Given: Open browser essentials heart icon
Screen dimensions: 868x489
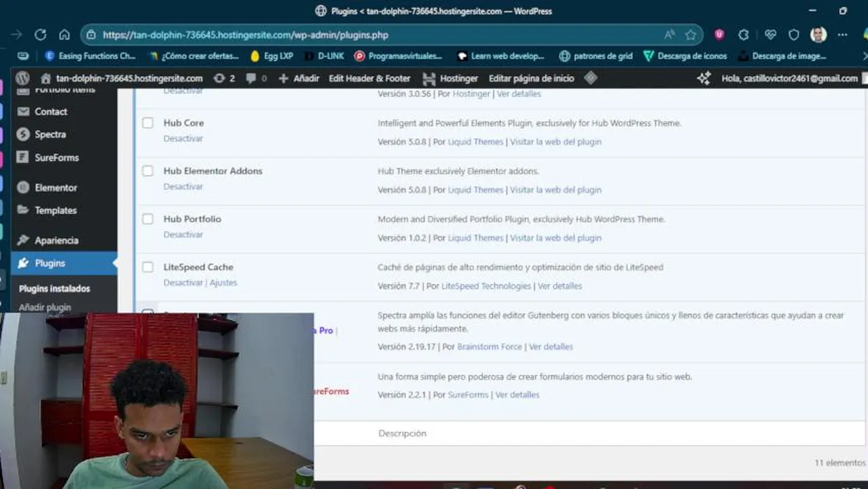Looking at the screenshot, I should [770, 35].
